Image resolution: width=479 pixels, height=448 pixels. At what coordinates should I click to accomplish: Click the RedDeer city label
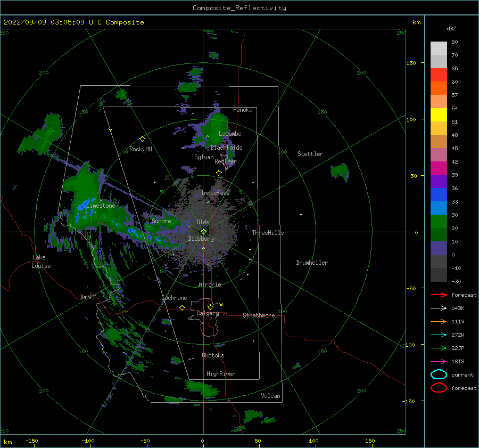click(226, 161)
